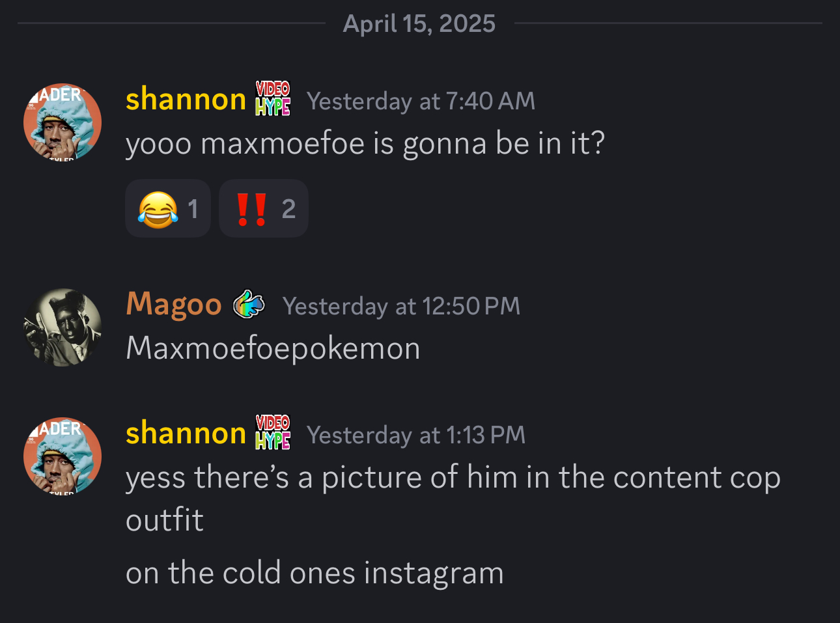The width and height of the screenshot is (840, 623).
Task: Toggle the laughing-crying emoji reaction
Action: click(x=168, y=208)
